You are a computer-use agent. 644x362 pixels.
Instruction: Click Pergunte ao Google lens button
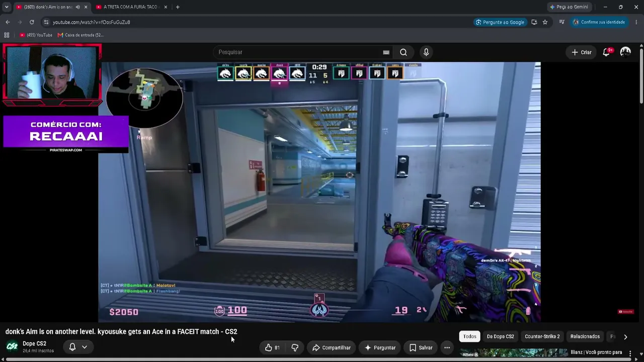click(500, 22)
